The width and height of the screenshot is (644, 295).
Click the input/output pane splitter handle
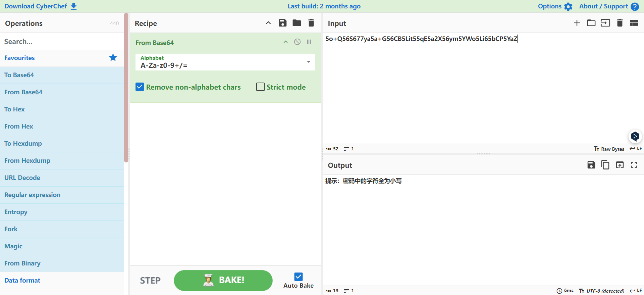483,154
